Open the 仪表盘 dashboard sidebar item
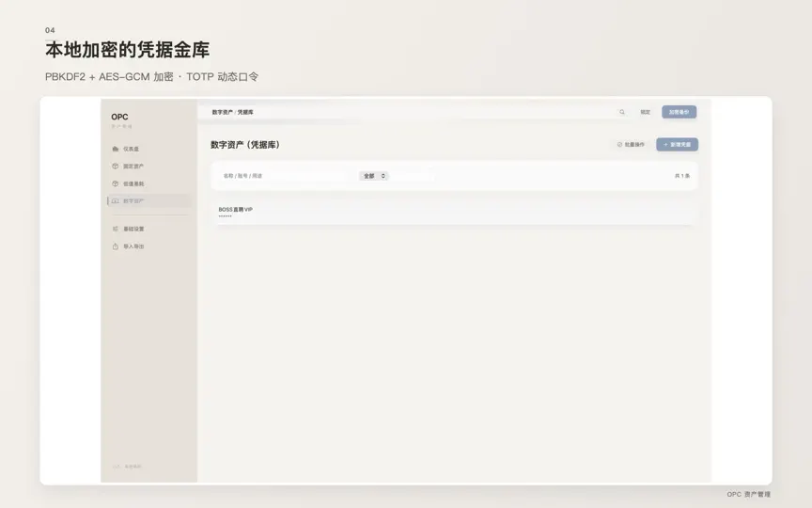812x508 pixels. pyautogui.click(x=149, y=149)
